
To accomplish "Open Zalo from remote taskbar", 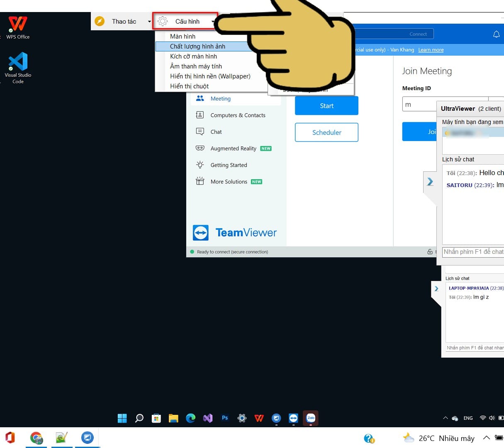I will (311, 418).
